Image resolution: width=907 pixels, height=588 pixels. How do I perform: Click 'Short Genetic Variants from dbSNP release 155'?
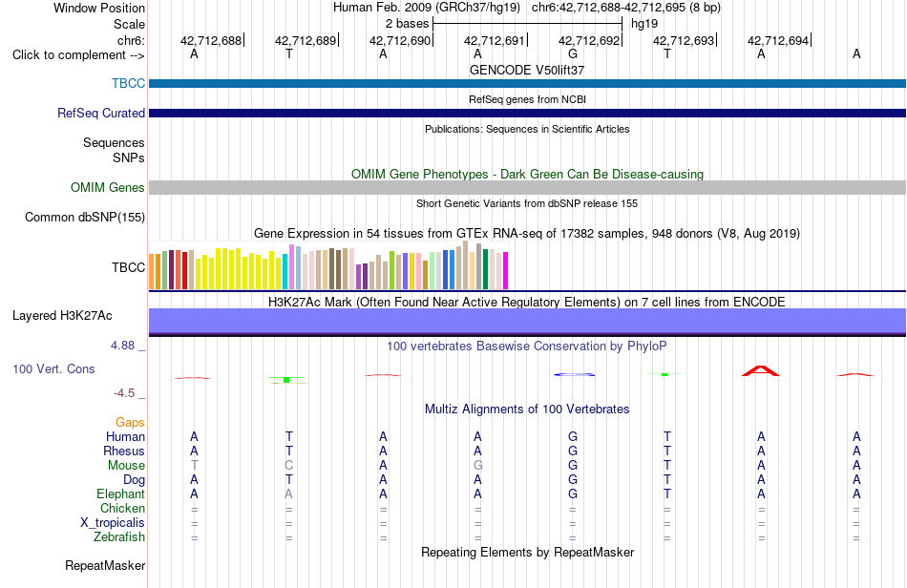(x=527, y=203)
